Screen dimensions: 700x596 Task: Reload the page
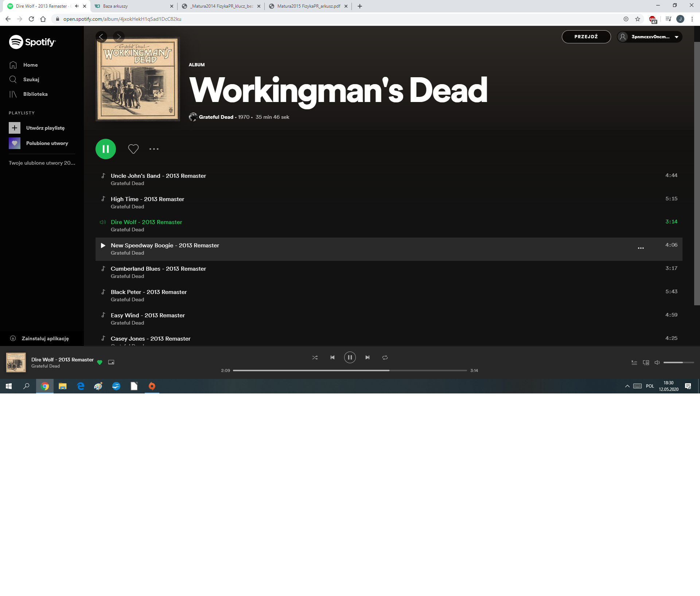pos(31,19)
